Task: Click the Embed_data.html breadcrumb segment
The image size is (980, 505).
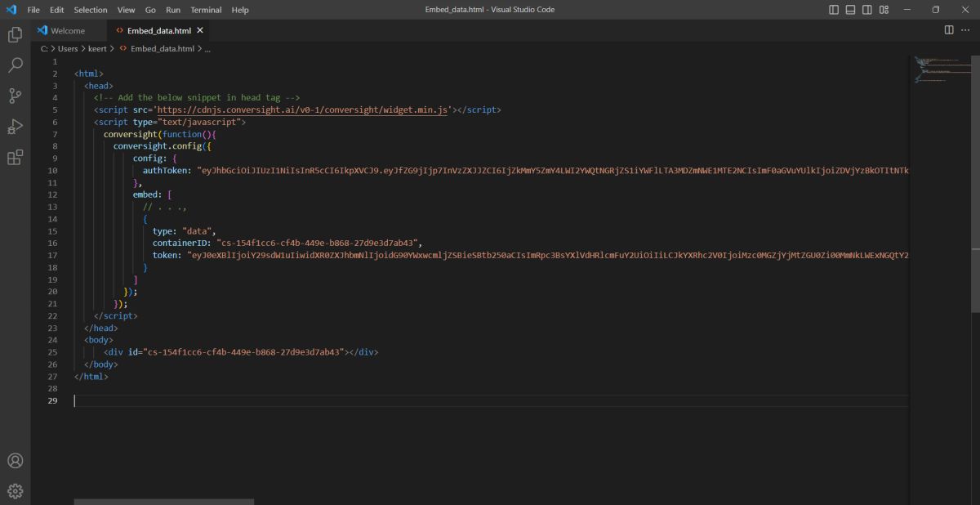Action: tap(162, 49)
